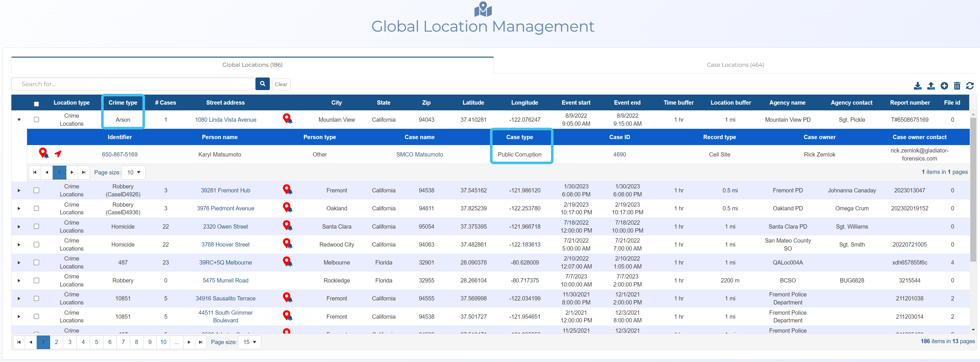Viewport: 980px width, 362px height.
Task: Click into the Search for... field
Action: [133, 84]
